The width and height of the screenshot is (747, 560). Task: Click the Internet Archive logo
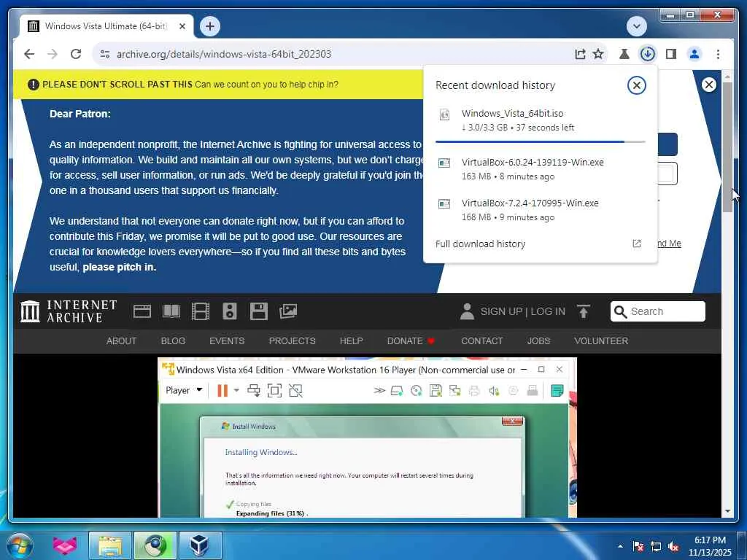pyautogui.click(x=69, y=311)
